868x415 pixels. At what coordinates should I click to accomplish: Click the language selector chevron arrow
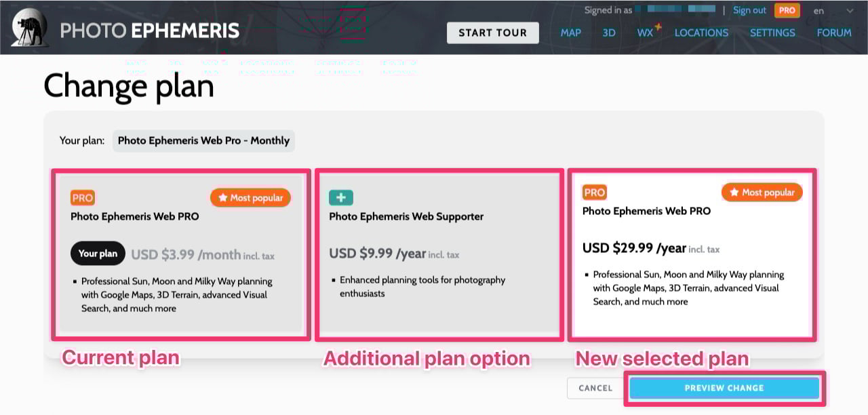(x=850, y=11)
